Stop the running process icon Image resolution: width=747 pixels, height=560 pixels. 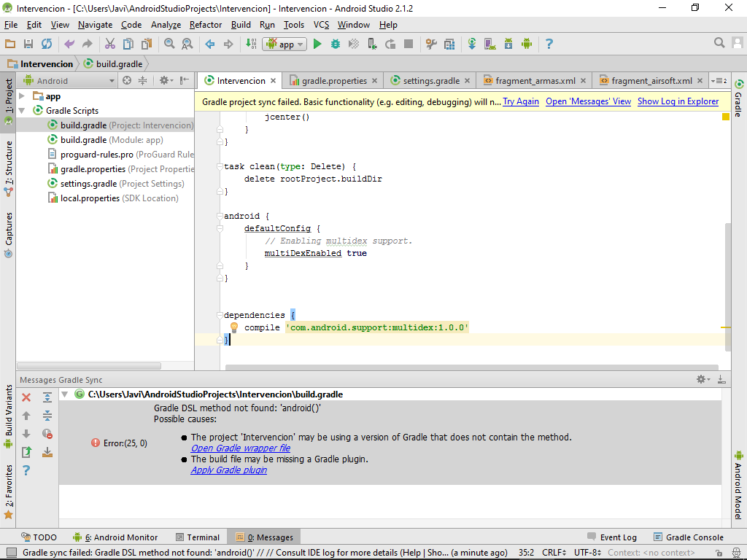click(409, 44)
